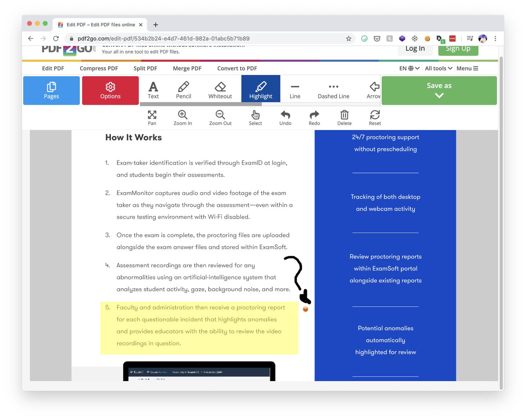Click the How It Works heading

(133, 137)
